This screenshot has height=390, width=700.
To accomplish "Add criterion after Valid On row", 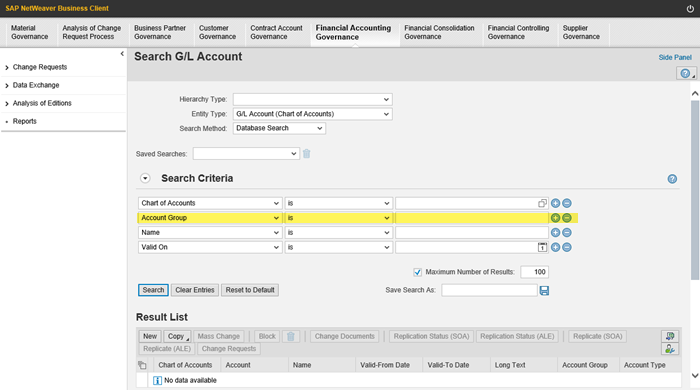I will click(555, 247).
